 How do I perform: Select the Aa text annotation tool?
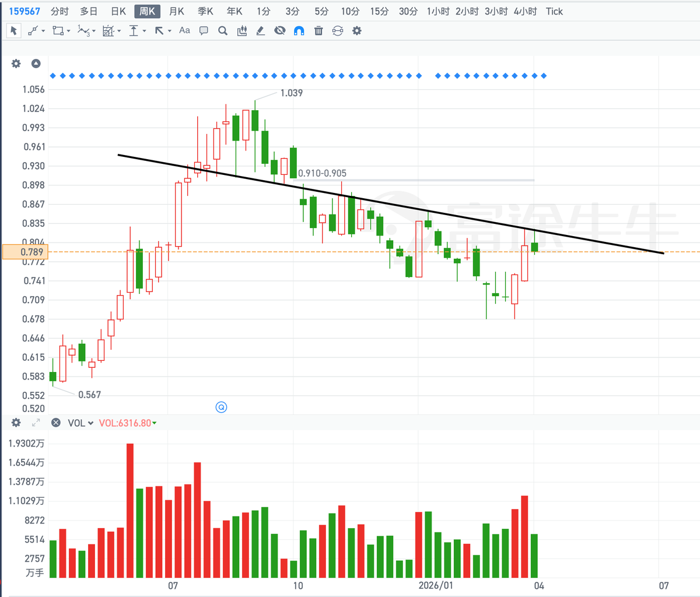click(184, 30)
